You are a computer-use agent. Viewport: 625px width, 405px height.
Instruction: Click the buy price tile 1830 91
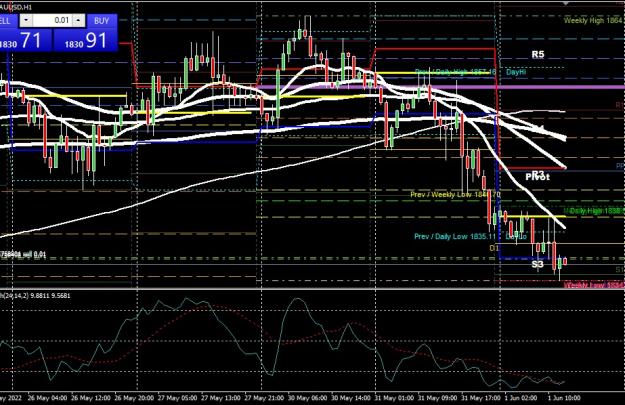click(x=86, y=40)
